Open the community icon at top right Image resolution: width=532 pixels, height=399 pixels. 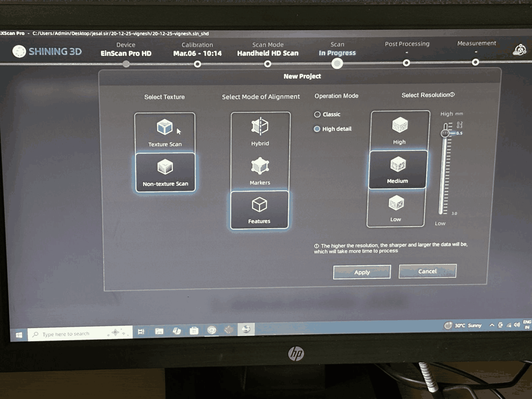point(520,50)
